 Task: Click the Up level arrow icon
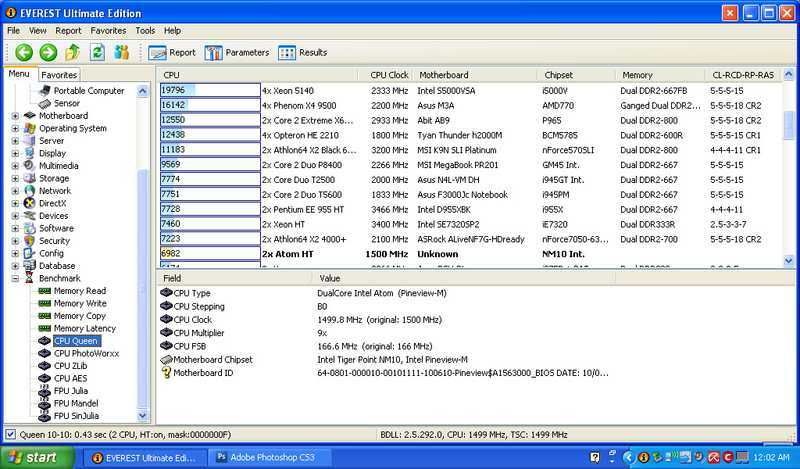point(72,52)
